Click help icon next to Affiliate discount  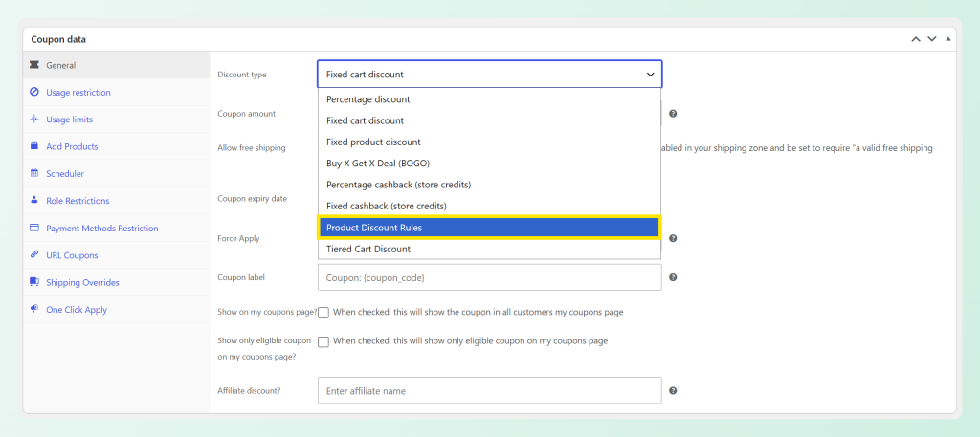click(673, 391)
